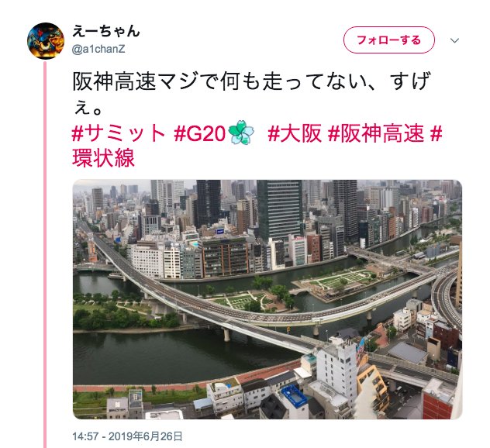Open the #サミット hashtag

click(118, 134)
